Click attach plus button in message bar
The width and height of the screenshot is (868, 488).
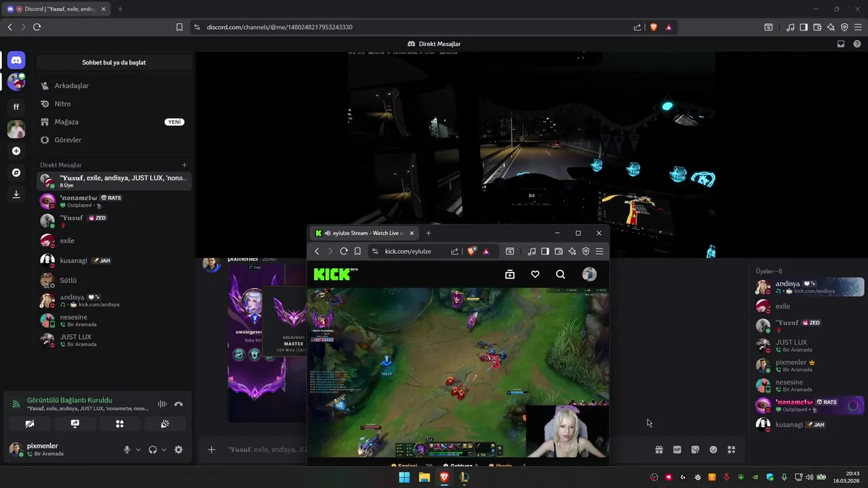point(212,449)
